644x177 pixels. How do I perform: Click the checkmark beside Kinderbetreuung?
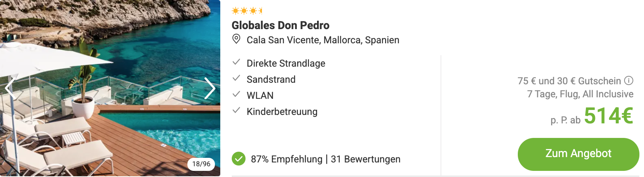236,110
